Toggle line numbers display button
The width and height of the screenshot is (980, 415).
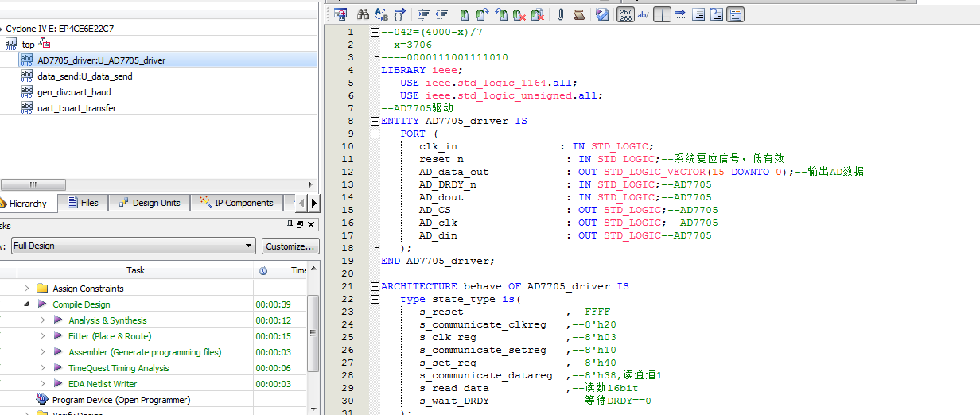[x=625, y=14]
